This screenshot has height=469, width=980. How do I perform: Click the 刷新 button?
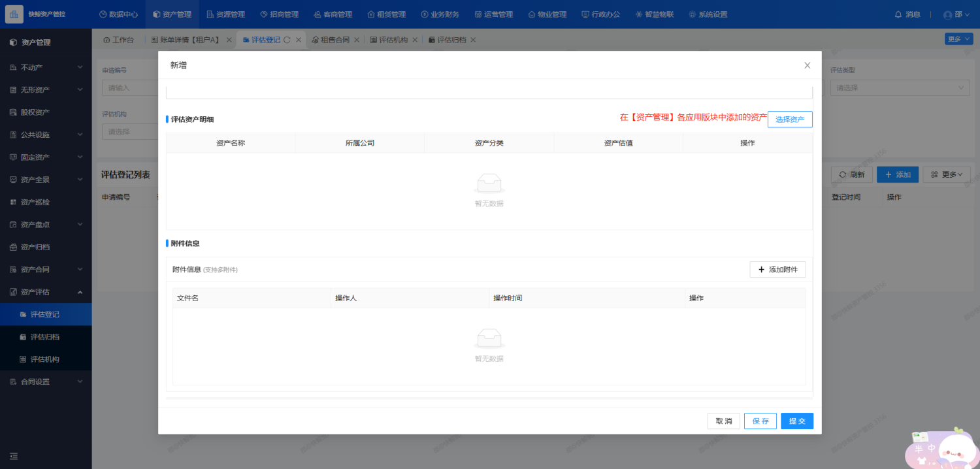[x=851, y=174]
